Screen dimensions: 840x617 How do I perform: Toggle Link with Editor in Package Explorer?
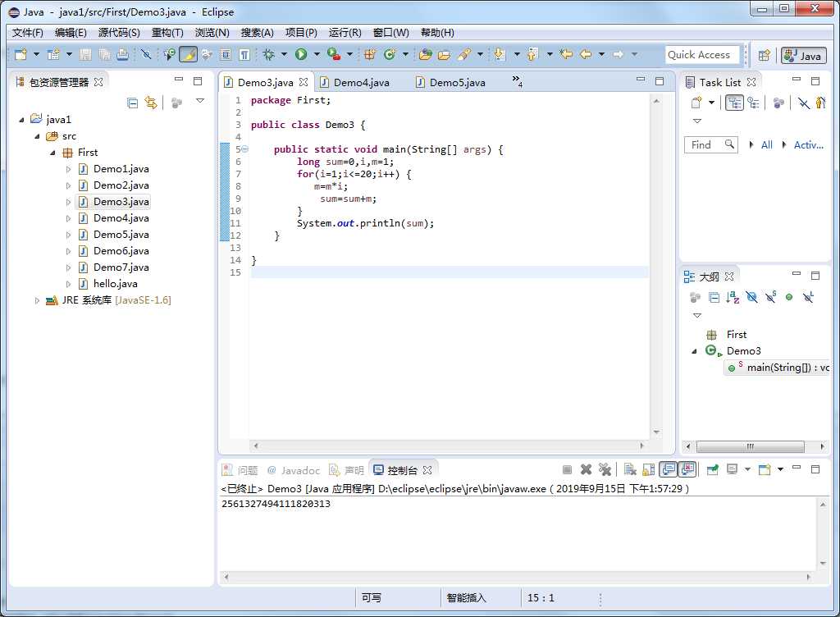(151, 103)
